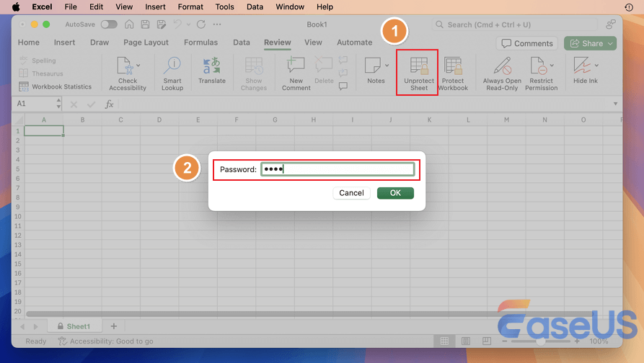This screenshot has height=363, width=644.
Task: Open the Undo history dropdown arrow
Action: [188, 24]
